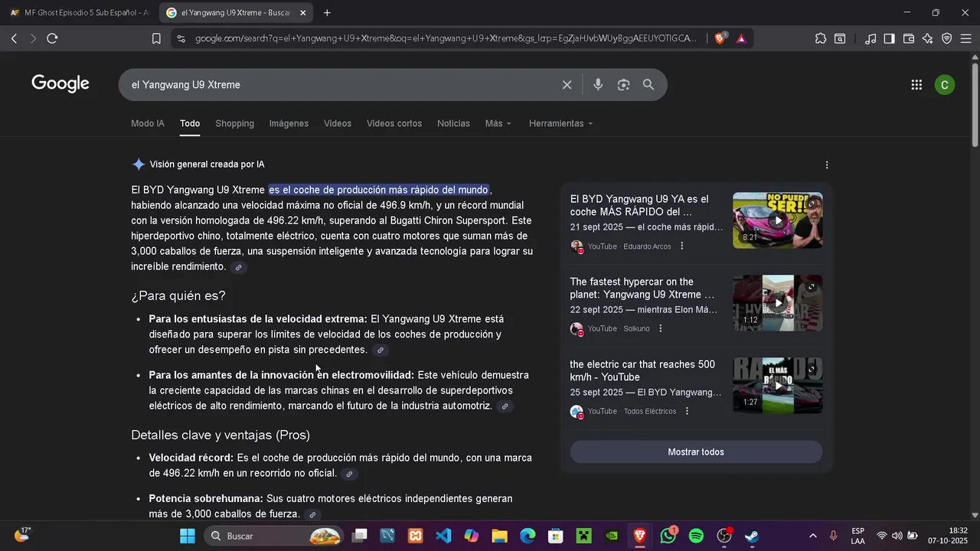Open source link icon after 'industria automotriz'
The width and height of the screenshot is (980, 551).
point(505,406)
